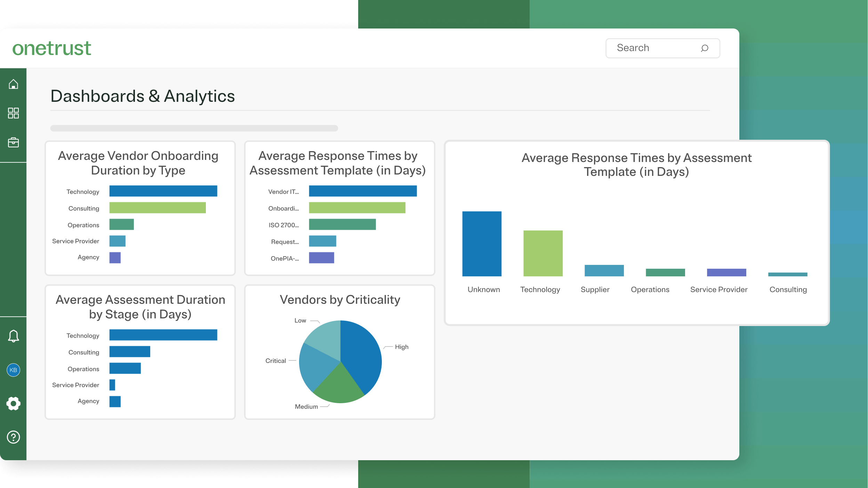
Task: Click Average Assessment Duration by Stage title
Action: 140,307
